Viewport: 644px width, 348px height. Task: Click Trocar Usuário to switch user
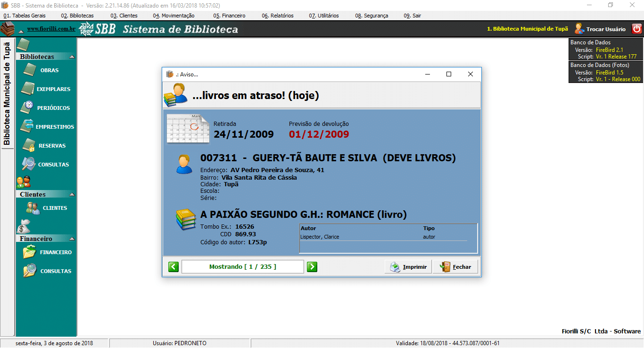tap(600, 29)
